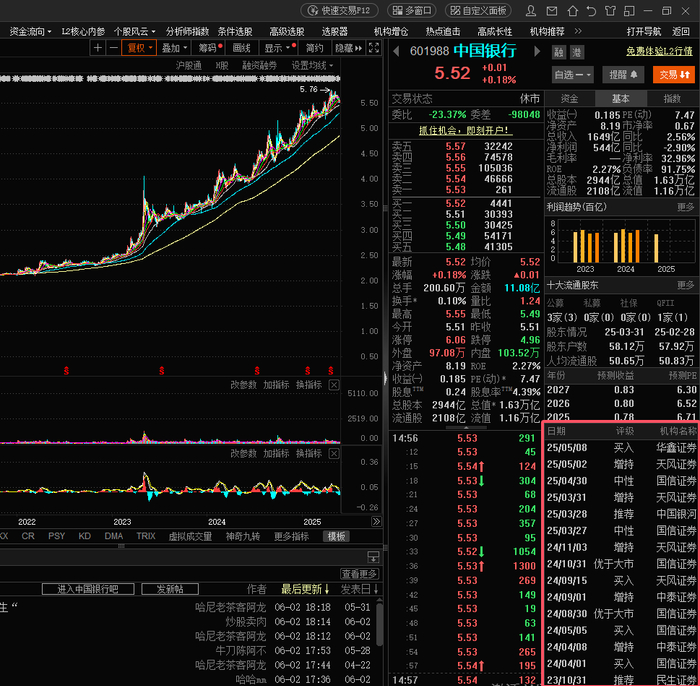Click 更多 next to 十大流通股东
Screen dimensions: 700x686
point(685,285)
